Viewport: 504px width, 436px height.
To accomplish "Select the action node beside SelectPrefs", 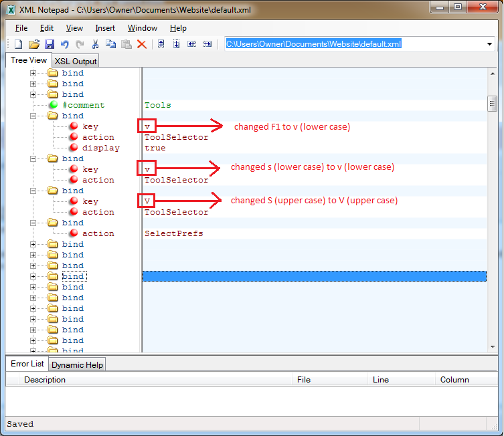I will 98,233.
